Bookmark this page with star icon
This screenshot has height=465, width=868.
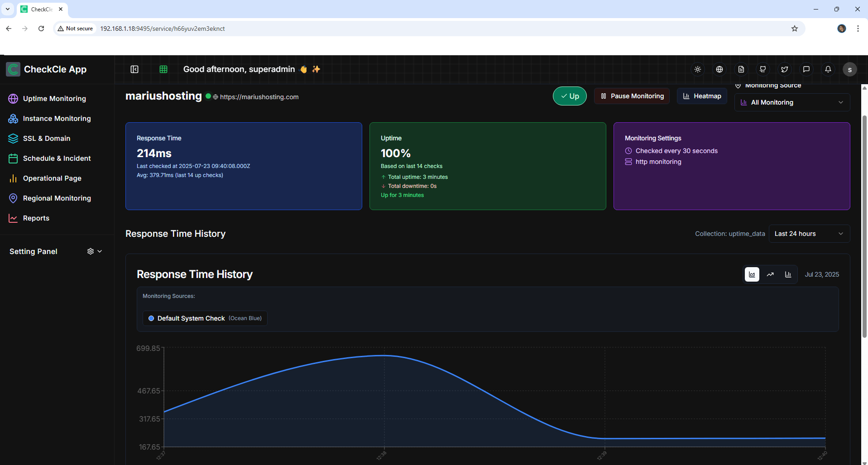pyautogui.click(x=795, y=29)
